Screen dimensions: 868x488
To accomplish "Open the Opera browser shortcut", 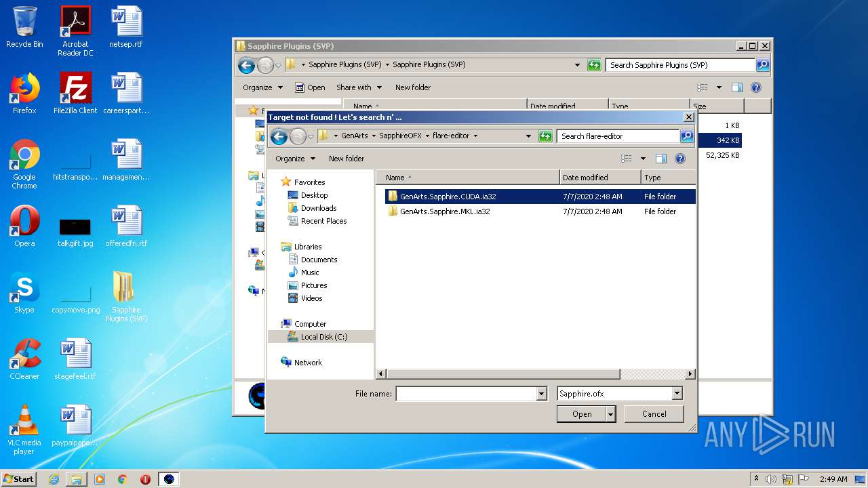I will [x=24, y=226].
